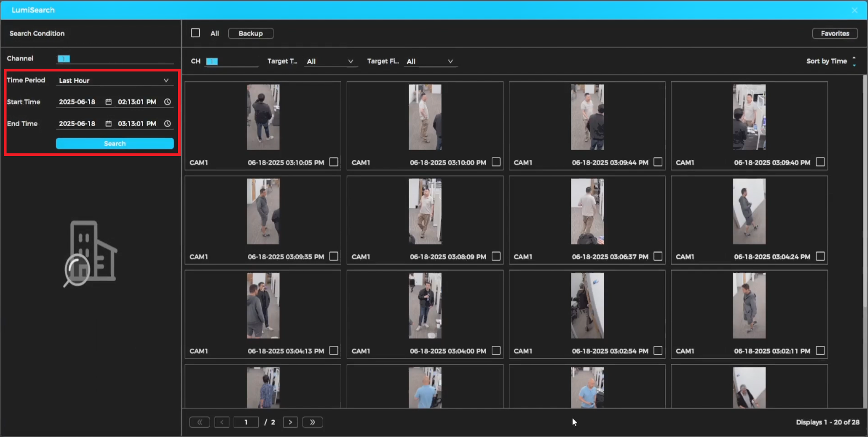Toggle the Sort by Time order arrows

pos(854,61)
